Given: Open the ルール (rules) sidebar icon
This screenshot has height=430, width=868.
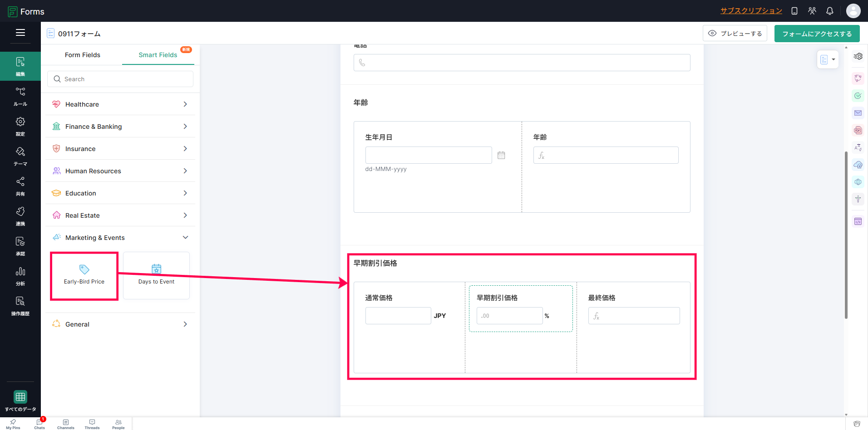Looking at the screenshot, I should click(20, 96).
